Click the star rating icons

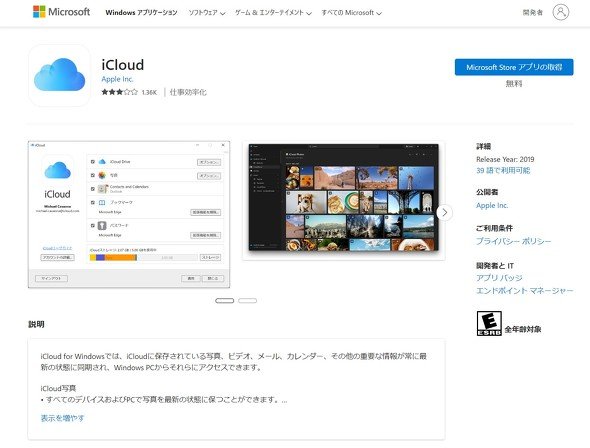pyautogui.click(x=119, y=92)
